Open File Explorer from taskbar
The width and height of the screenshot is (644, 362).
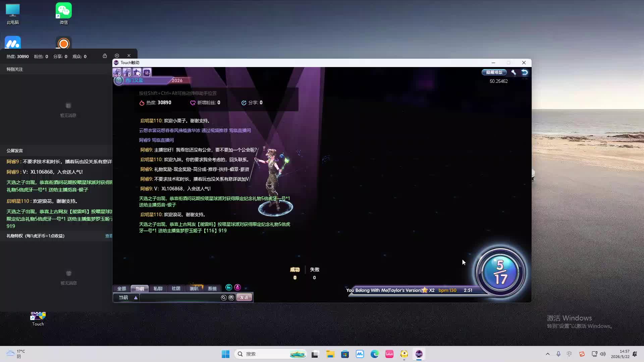(330, 354)
